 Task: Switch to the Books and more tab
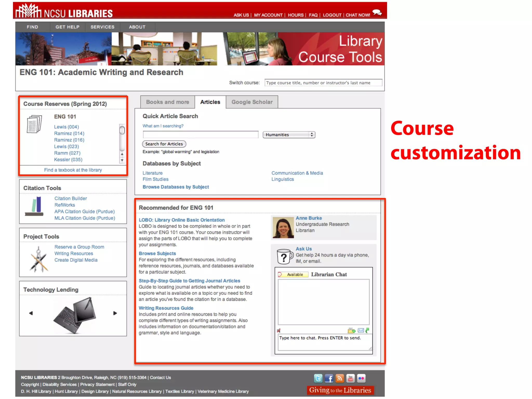click(x=168, y=102)
